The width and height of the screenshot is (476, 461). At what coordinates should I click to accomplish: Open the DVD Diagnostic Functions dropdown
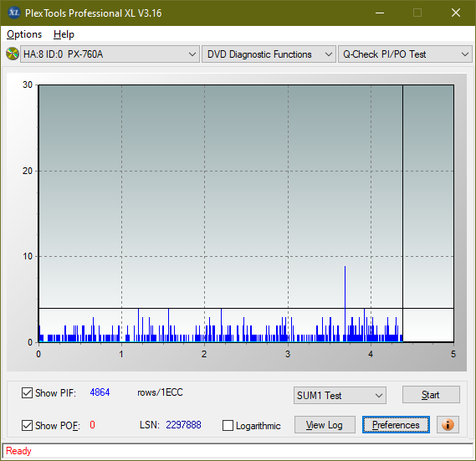269,54
